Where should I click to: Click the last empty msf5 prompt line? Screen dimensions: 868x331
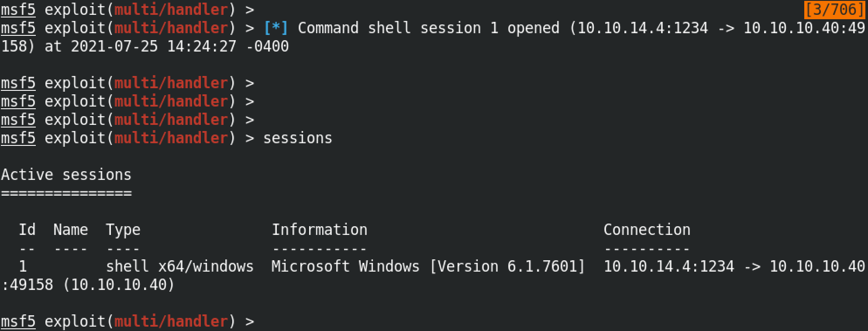[x=127, y=321]
